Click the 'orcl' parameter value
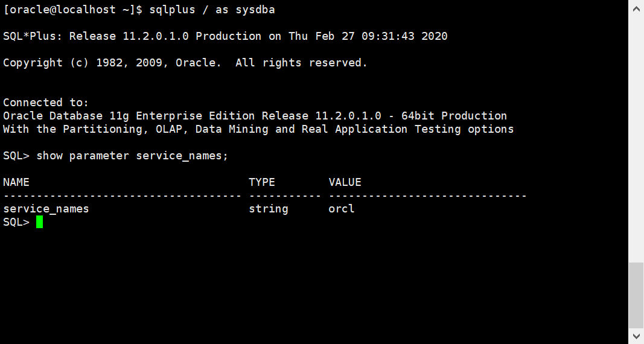This screenshot has width=644, height=344. click(341, 209)
